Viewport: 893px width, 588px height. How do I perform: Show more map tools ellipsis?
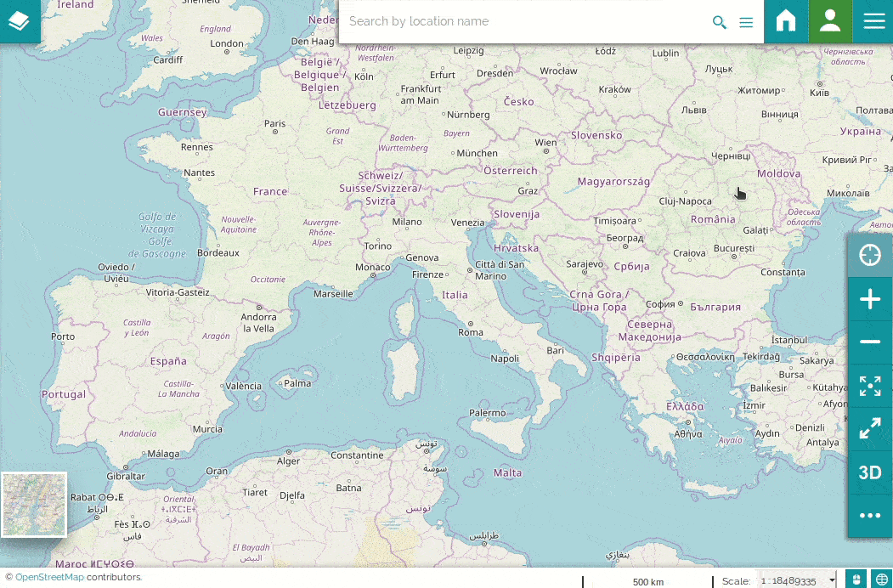[x=870, y=516]
